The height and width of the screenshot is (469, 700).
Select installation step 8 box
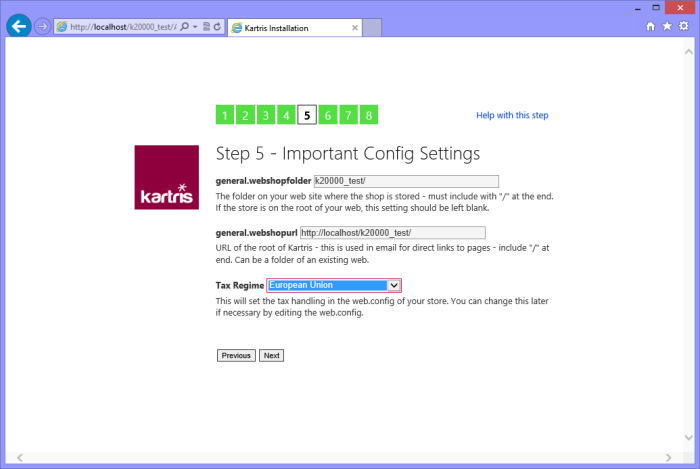(x=369, y=115)
